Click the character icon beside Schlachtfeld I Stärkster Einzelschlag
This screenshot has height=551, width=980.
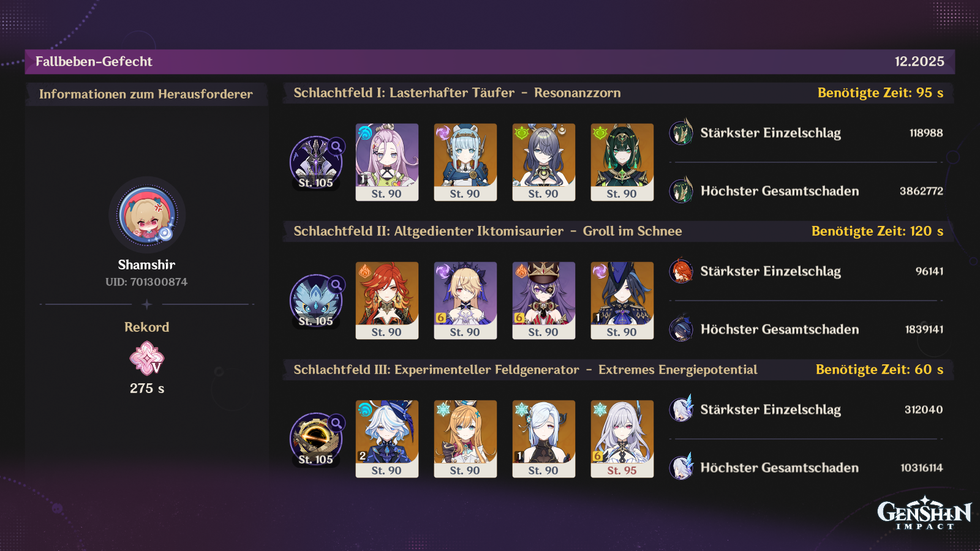click(681, 133)
